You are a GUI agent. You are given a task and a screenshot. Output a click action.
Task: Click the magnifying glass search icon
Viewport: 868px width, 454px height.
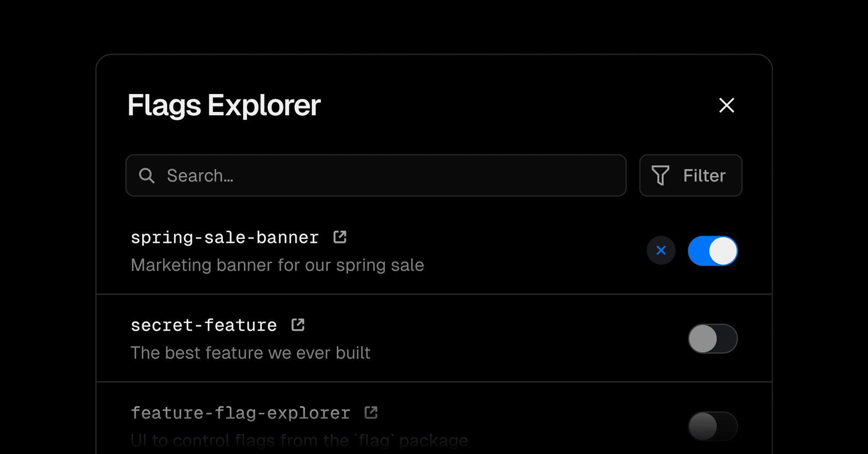click(x=146, y=176)
